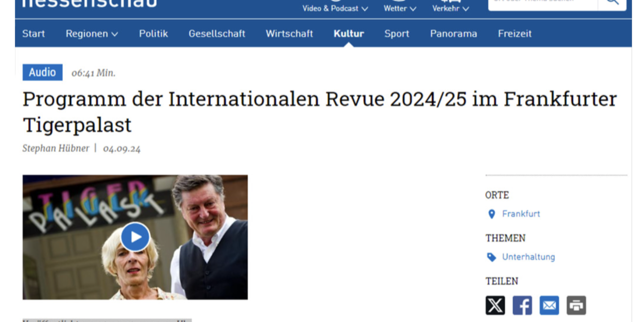The width and height of the screenshot is (644, 322).
Task: Click the search magnifier icon
Action: click(612, 2)
